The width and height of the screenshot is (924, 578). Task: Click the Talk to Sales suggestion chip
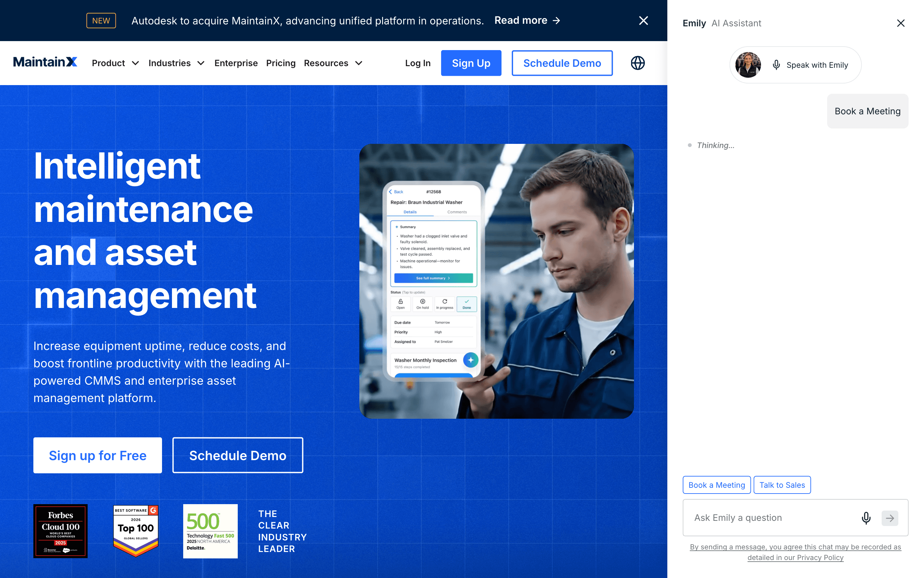(782, 485)
